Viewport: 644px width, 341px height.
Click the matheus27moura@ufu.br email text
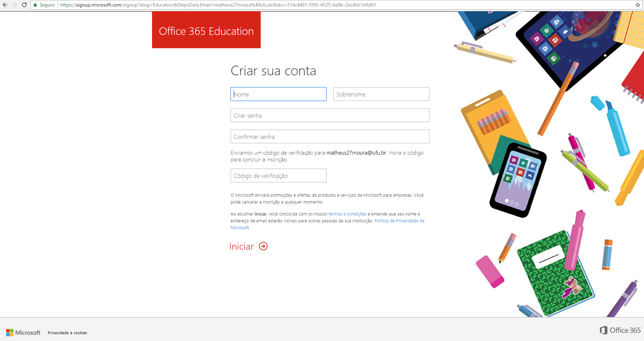coord(356,153)
